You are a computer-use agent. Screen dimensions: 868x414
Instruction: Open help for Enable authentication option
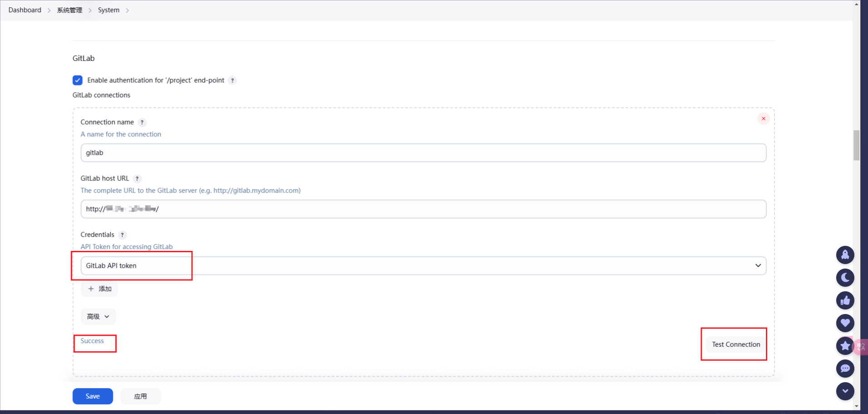232,80
